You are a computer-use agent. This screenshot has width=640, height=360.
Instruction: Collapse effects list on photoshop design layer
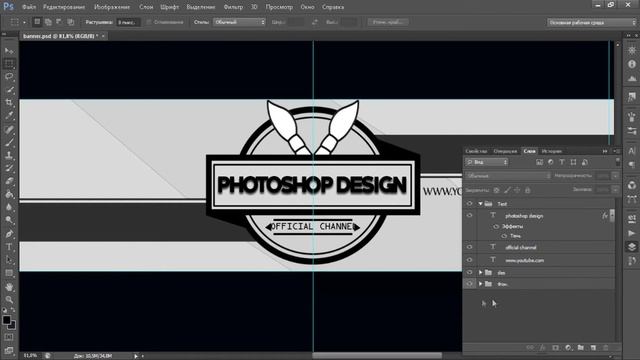(612, 216)
